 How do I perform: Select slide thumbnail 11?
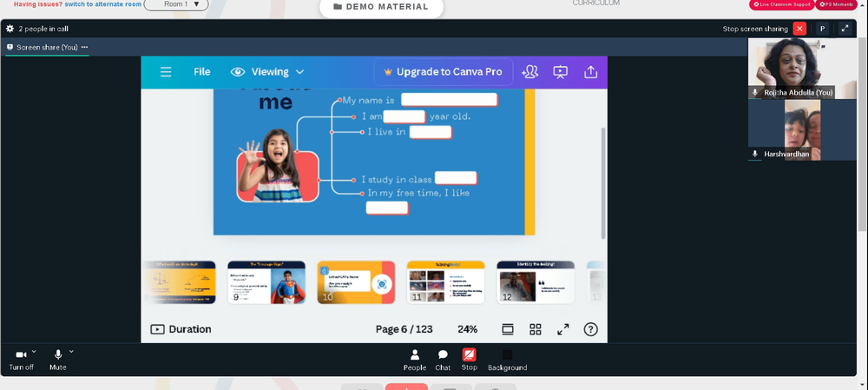445,282
